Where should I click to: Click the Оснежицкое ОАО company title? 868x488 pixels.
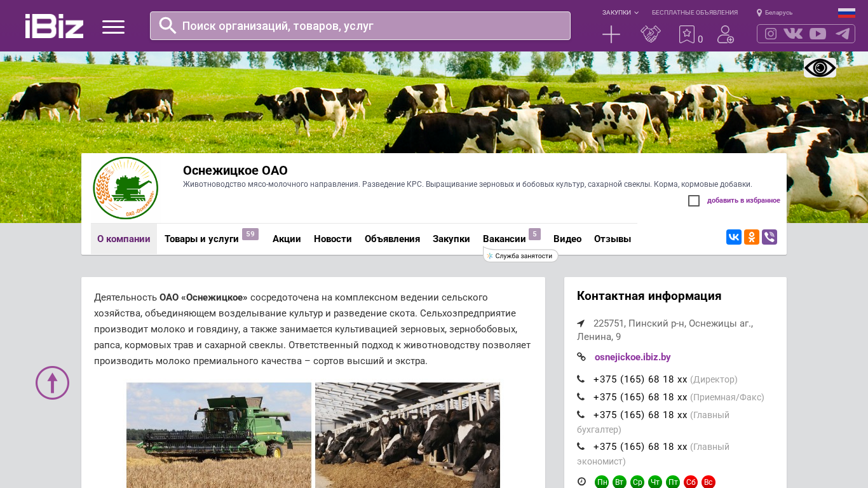235,170
